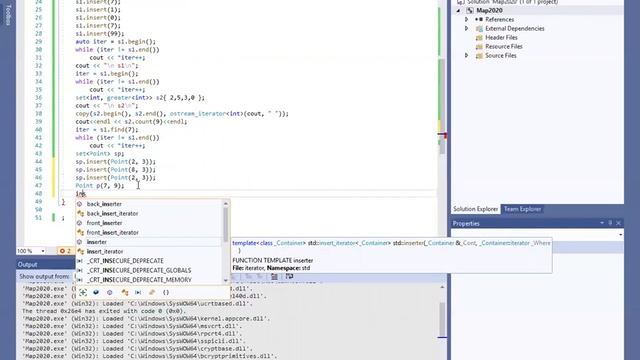Click the Resource Files folder icon
The width and height of the screenshot is (640, 360).
[x=479, y=47]
